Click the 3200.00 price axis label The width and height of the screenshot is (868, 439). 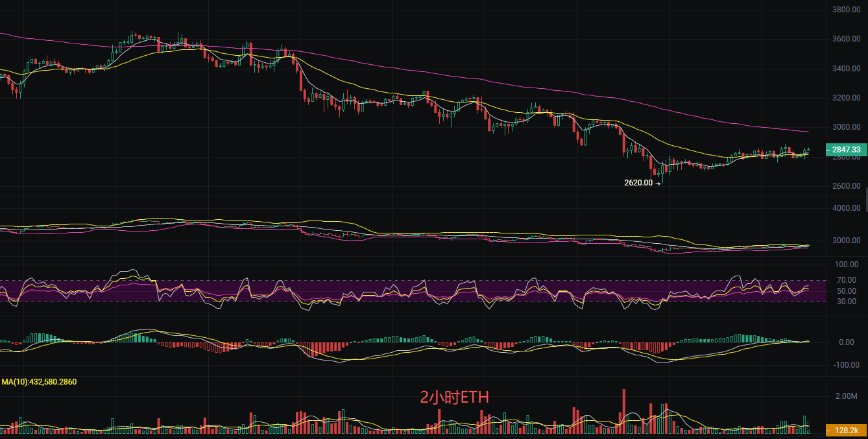tap(847, 99)
